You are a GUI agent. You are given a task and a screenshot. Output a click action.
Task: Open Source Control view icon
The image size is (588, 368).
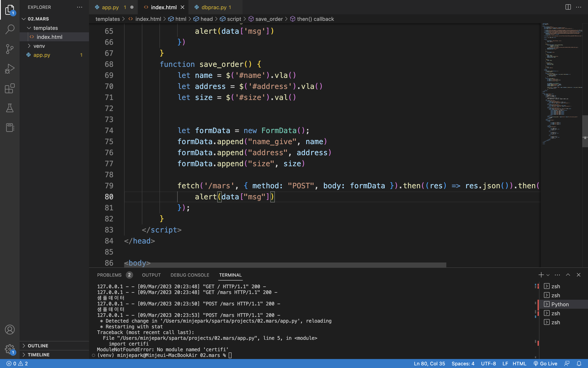[10, 49]
